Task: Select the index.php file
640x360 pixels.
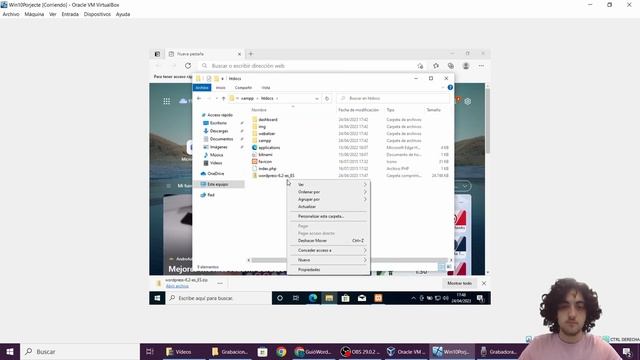Action: [267, 168]
